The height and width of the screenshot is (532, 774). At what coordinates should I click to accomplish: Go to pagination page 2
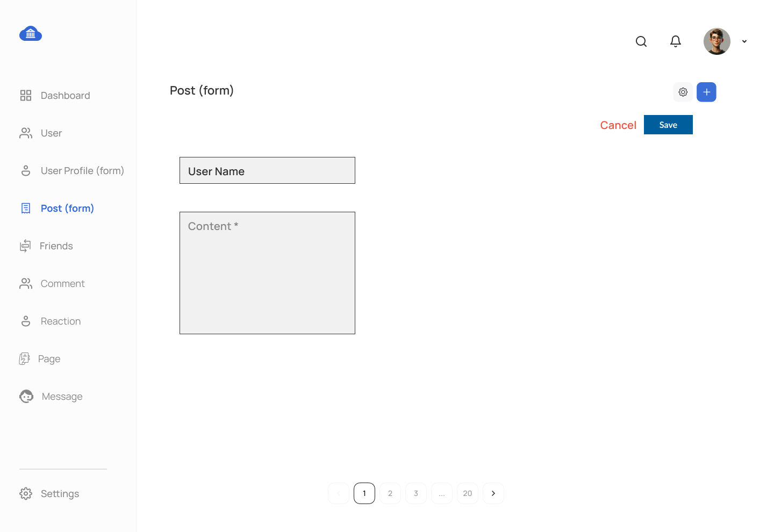(390, 493)
